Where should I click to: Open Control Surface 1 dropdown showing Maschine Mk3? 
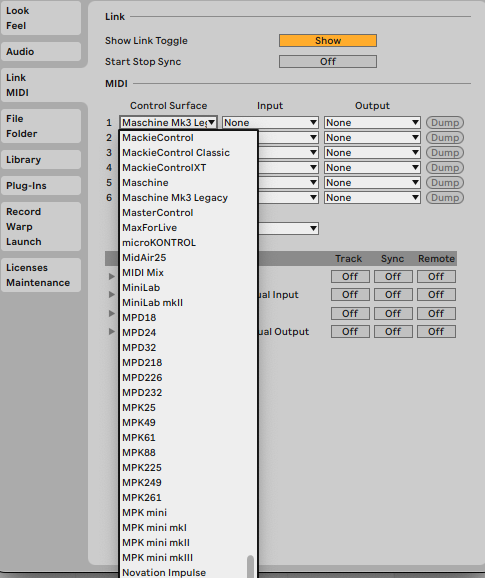pos(168,122)
